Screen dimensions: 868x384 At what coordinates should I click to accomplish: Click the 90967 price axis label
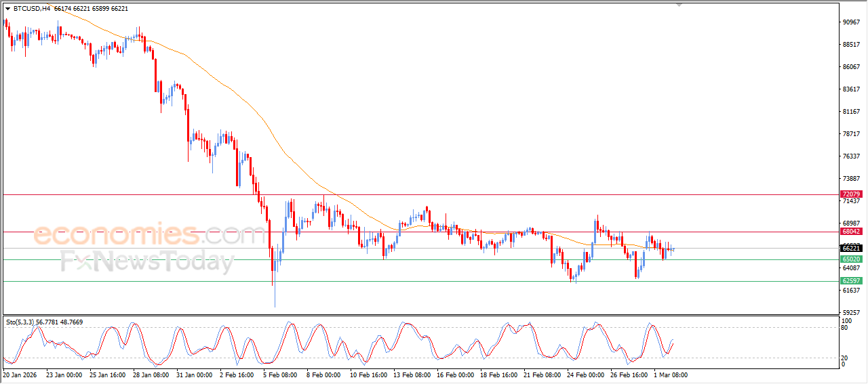tap(851, 22)
